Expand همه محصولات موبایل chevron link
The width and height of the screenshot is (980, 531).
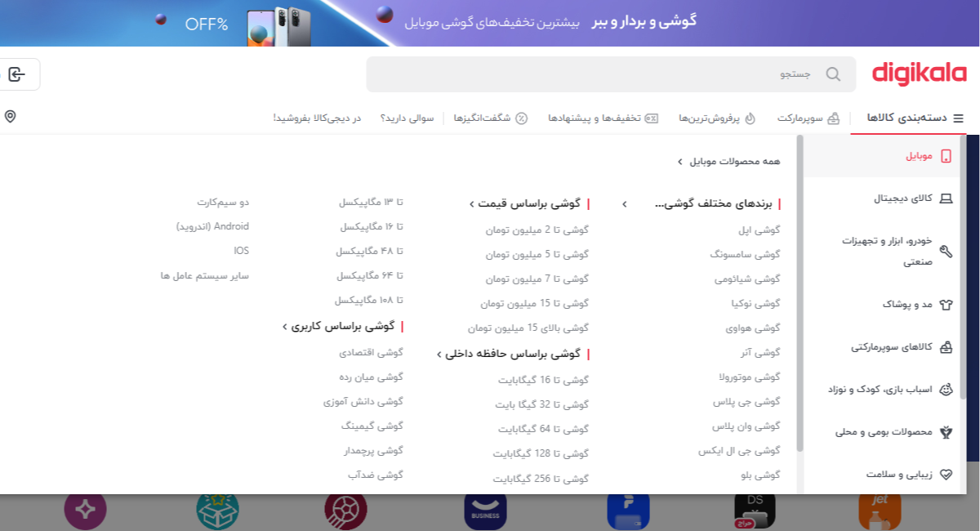(728, 162)
